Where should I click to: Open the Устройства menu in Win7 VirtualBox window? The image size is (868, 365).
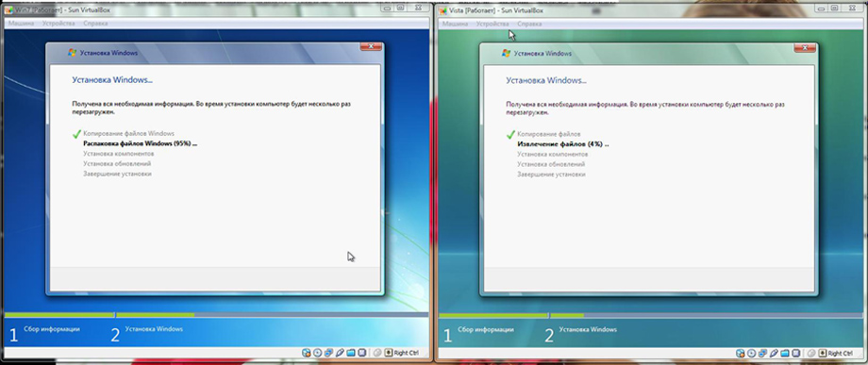pyautogui.click(x=58, y=24)
